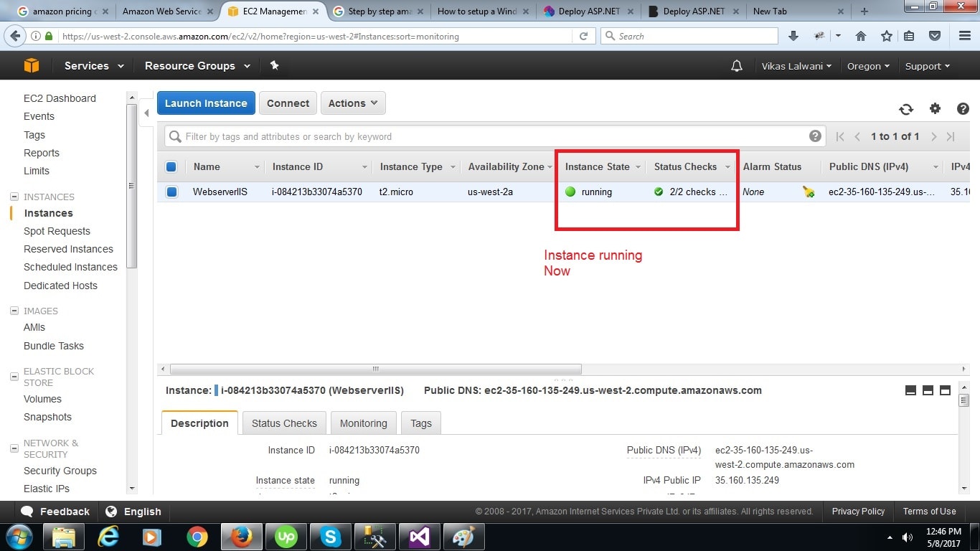Open the Firefox downloads arrow
980x551 pixels.
tap(793, 36)
